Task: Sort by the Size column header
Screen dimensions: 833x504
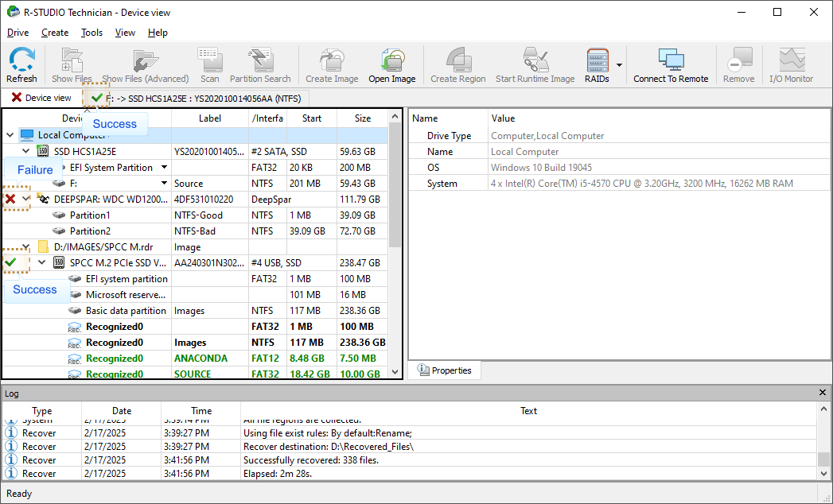Action: (x=362, y=118)
